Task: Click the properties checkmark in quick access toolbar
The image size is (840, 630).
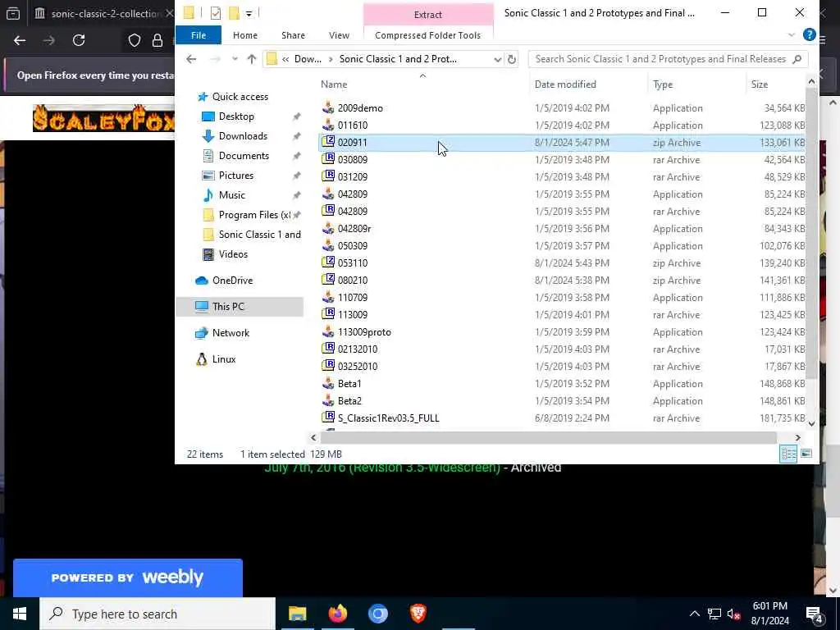Action: click(216, 13)
